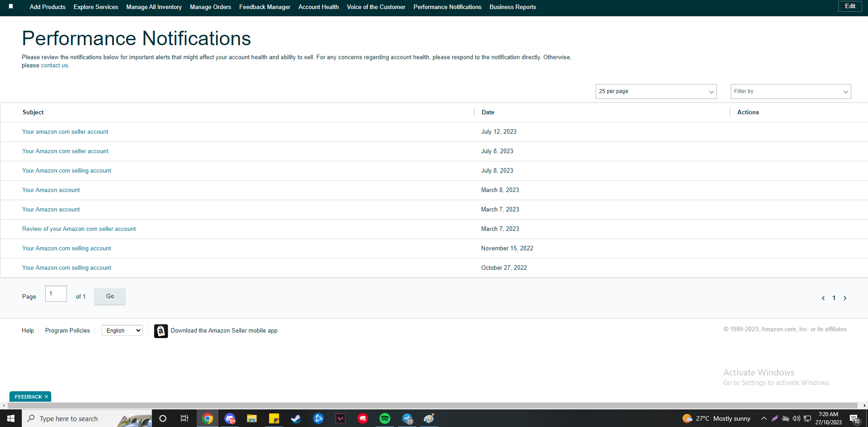Open Manage All Inventory
This screenshot has height=427, width=868.
(154, 7)
